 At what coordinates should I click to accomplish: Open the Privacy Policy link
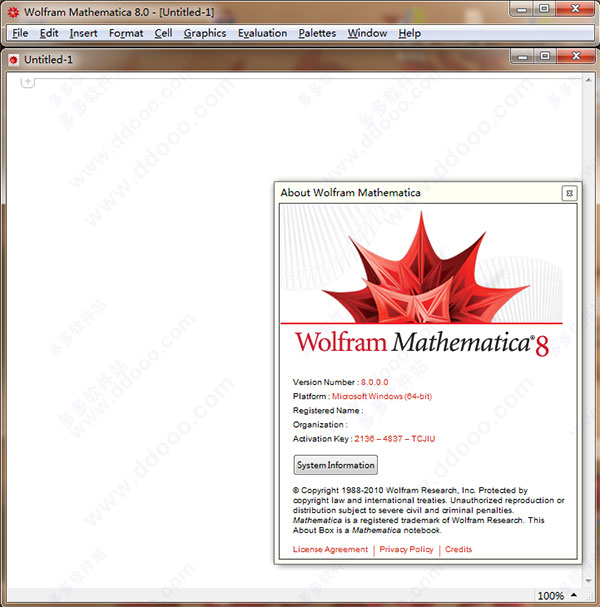(x=406, y=549)
